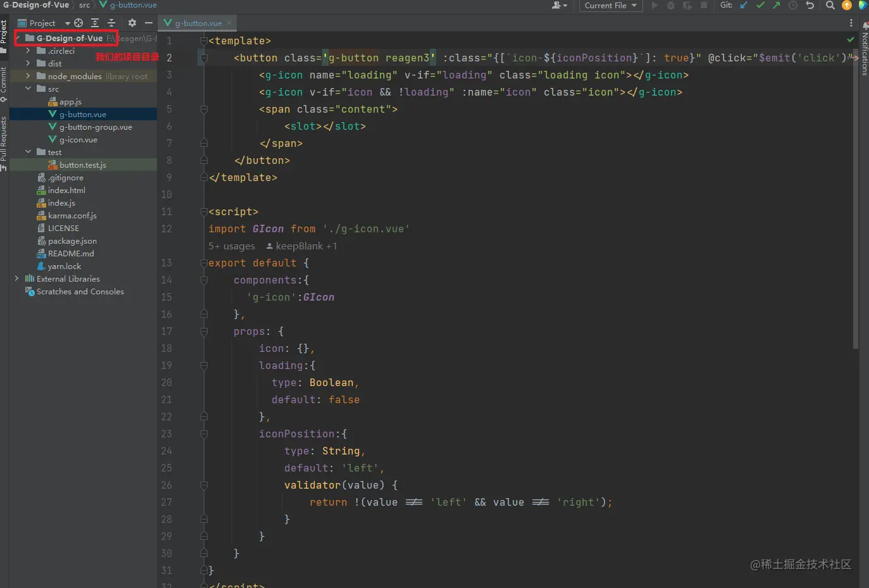Toggle the fold marker at loading prop
Image resolution: width=869 pixels, height=588 pixels.
tap(204, 365)
